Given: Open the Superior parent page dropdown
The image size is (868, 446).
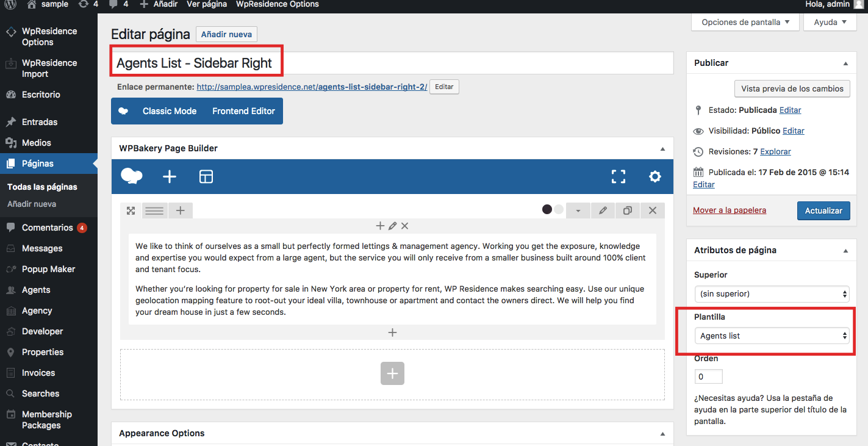Looking at the screenshot, I should click(772, 293).
